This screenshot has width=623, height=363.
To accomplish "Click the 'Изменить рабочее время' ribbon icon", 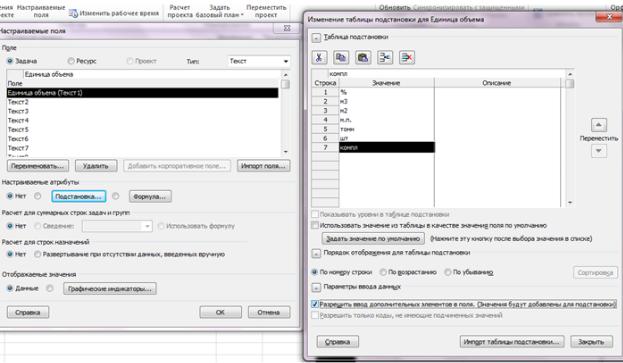I will click(73, 14).
